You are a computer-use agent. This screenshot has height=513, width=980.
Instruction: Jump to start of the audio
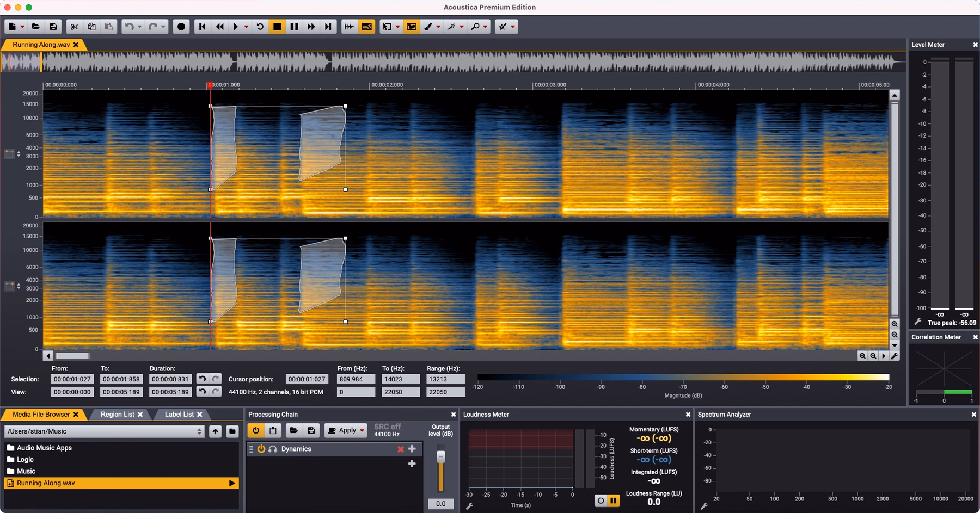(203, 27)
